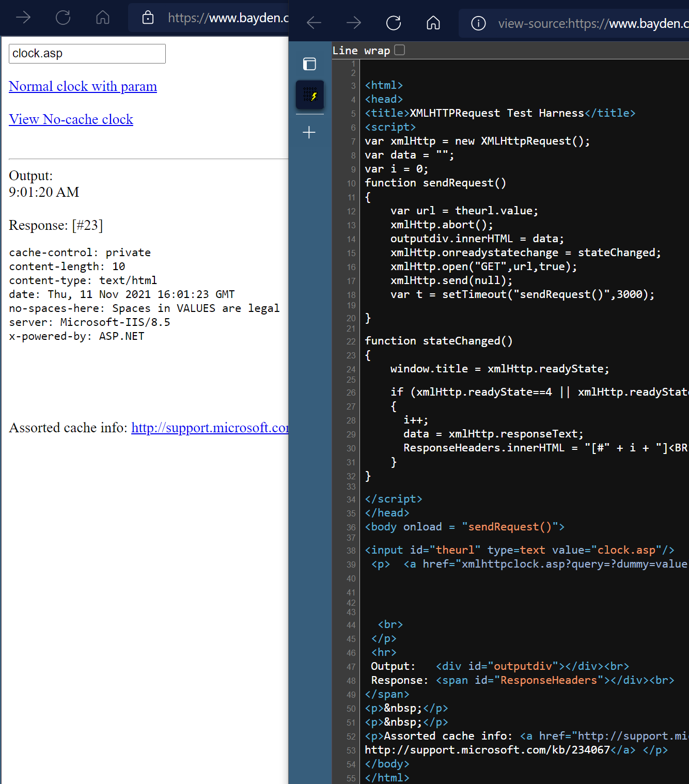689x784 pixels.
Task: Focus the view-source address bar
Action: click(x=589, y=24)
